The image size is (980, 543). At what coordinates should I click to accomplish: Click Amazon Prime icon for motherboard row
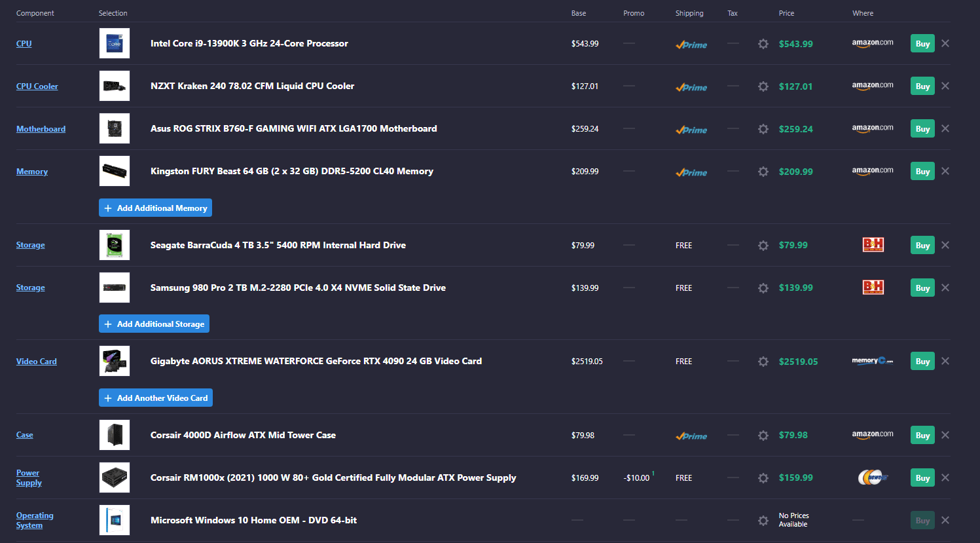[x=691, y=130]
